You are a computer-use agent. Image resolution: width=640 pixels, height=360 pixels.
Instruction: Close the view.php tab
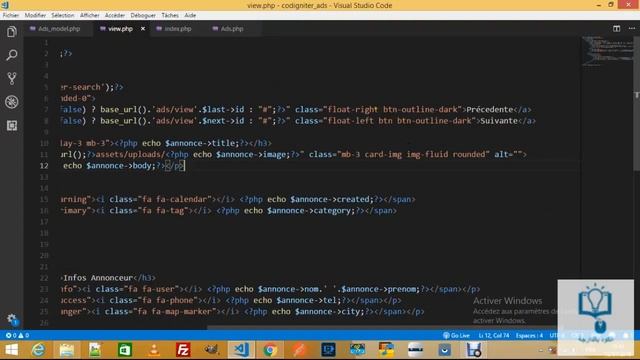[x=143, y=29]
